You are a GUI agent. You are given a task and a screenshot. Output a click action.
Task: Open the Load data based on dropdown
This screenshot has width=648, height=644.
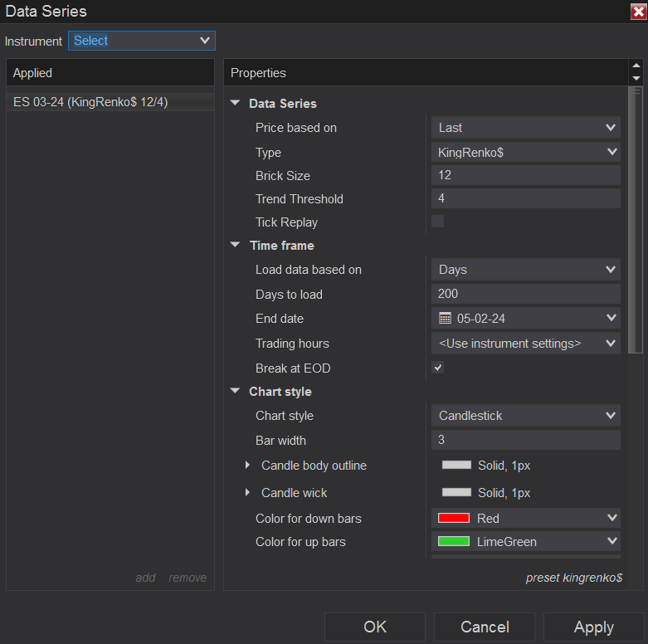click(526, 270)
